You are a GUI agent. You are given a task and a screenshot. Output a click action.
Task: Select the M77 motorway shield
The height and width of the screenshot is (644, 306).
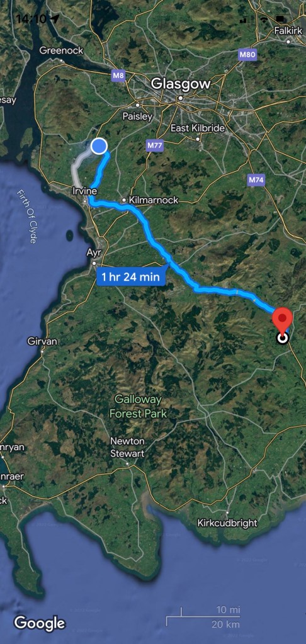(154, 145)
